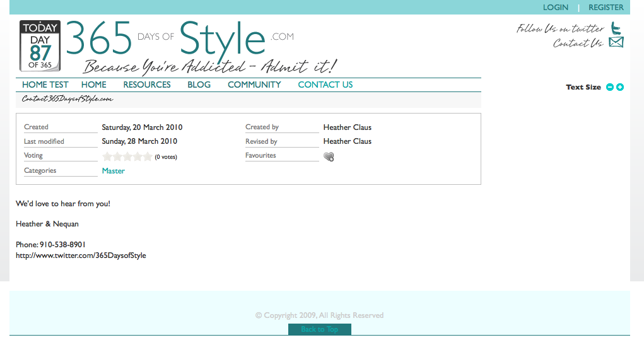Viewport: 644px width, 340px height.
Task: Rate one star in Voting
Action: [107, 156]
